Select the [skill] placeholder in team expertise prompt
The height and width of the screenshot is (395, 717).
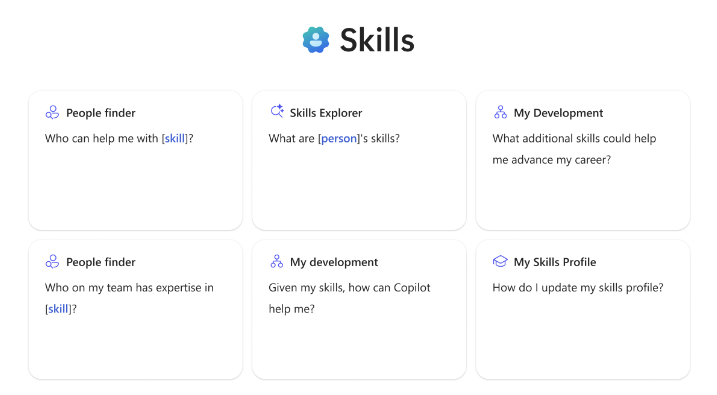tap(58, 309)
